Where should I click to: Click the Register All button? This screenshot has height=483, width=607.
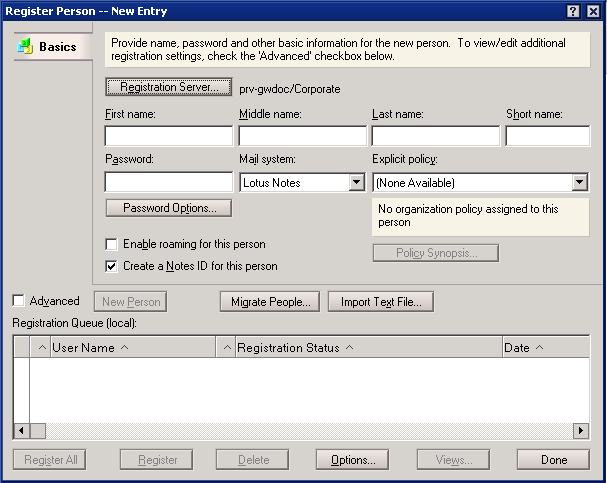[x=50, y=459]
